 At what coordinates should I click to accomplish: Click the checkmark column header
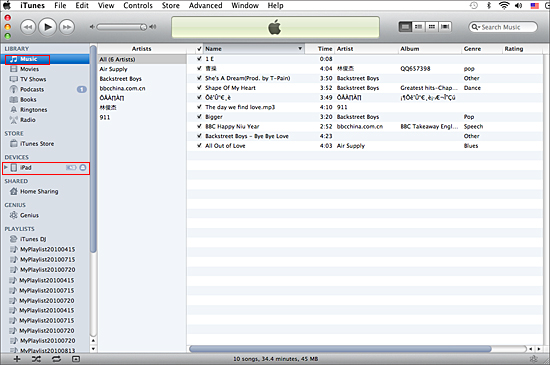pos(199,49)
